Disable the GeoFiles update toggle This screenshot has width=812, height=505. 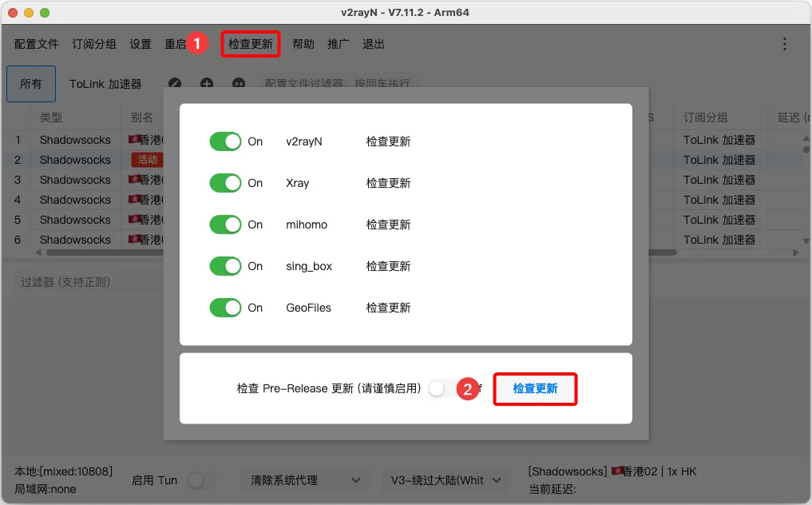(x=225, y=308)
